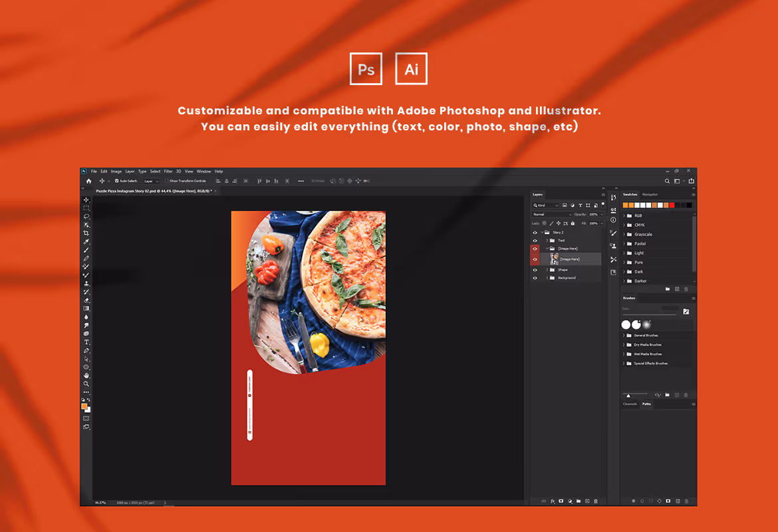Select the Zoom tool in the toolbox
Viewport: 778px width, 532px height.
tap(86, 384)
